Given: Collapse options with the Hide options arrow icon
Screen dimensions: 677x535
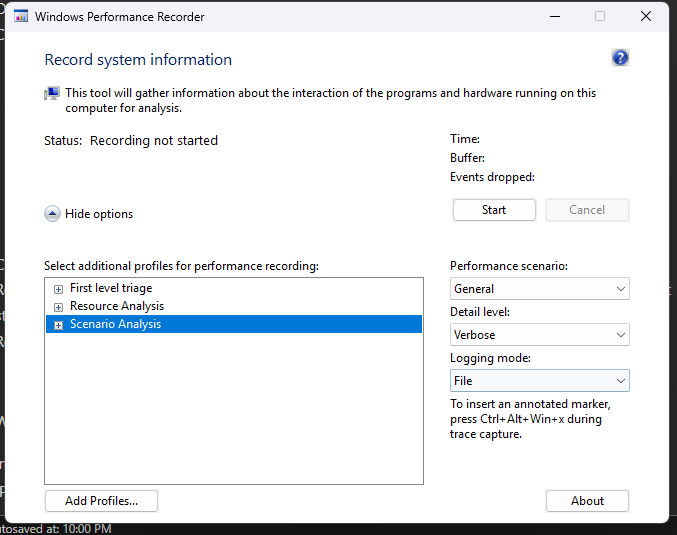Looking at the screenshot, I should (52, 214).
